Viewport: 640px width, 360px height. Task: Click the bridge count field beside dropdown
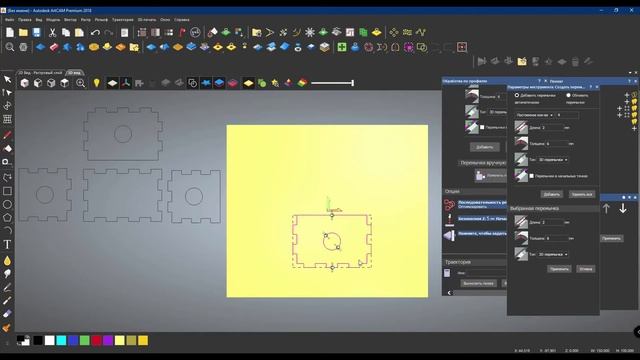[x=567, y=115]
